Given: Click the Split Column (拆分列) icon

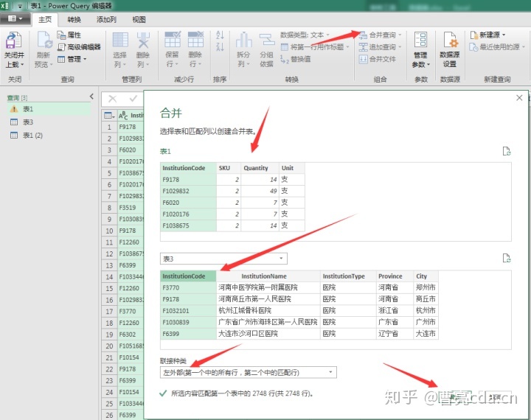Looking at the screenshot, I should click(244, 40).
